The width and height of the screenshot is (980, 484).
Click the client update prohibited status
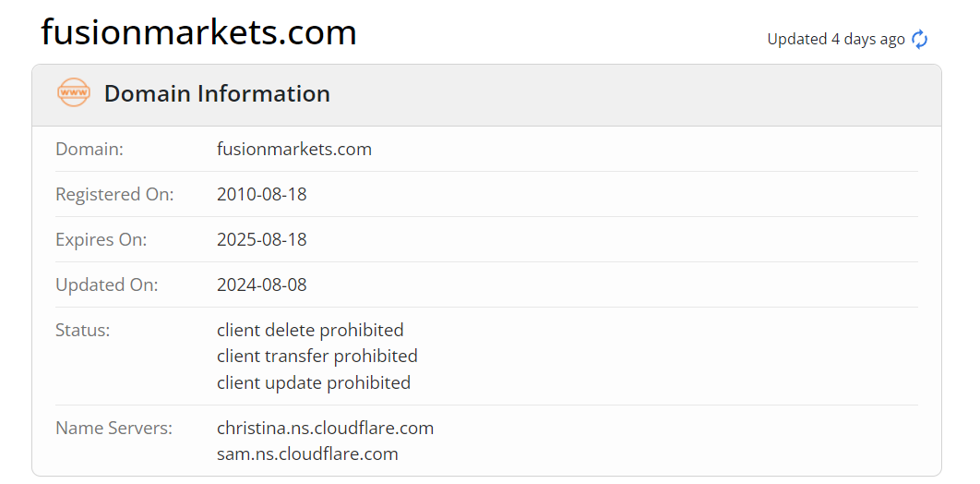click(313, 382)
